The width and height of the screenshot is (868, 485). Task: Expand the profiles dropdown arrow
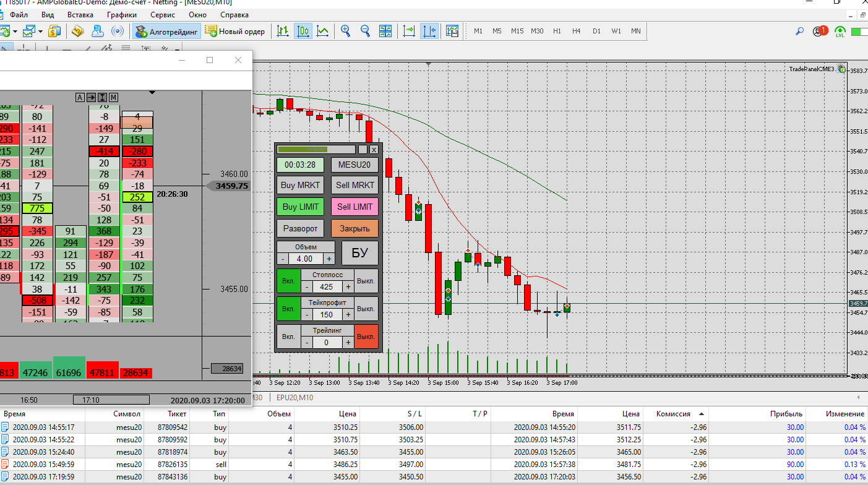(x=40, y=31)
